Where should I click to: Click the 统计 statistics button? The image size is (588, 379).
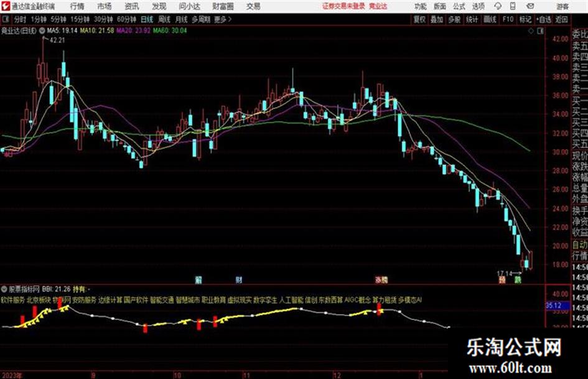pyautogui.click(x=472, y=19)
